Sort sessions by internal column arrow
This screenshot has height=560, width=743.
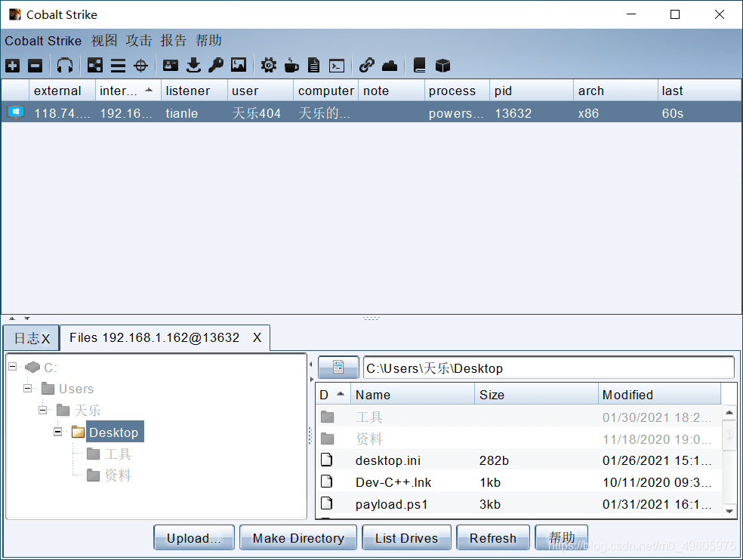tap(149, 90)
